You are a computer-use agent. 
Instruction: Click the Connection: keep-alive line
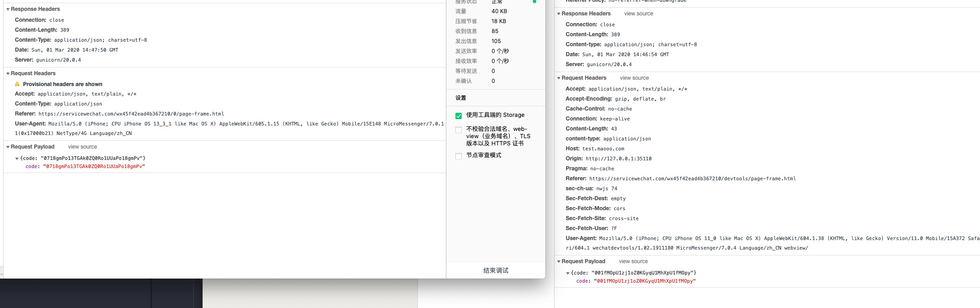click(x=597, y=119)
